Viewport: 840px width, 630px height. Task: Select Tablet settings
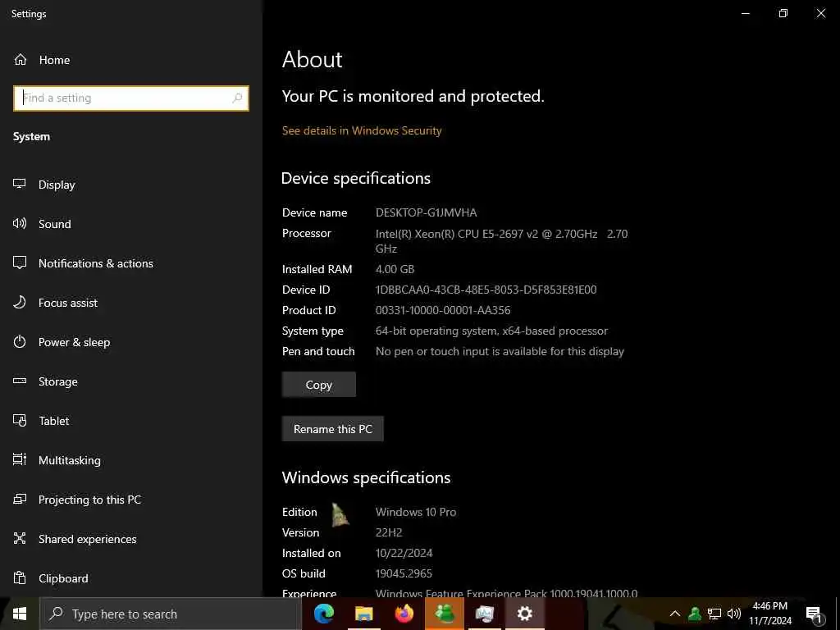[53, 421]
